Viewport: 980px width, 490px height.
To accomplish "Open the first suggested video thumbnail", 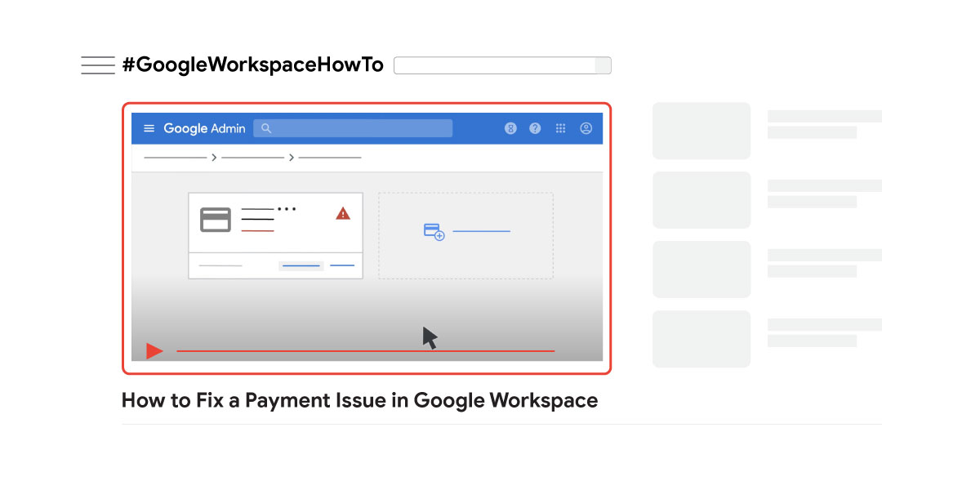I will (x=702, y=131).
